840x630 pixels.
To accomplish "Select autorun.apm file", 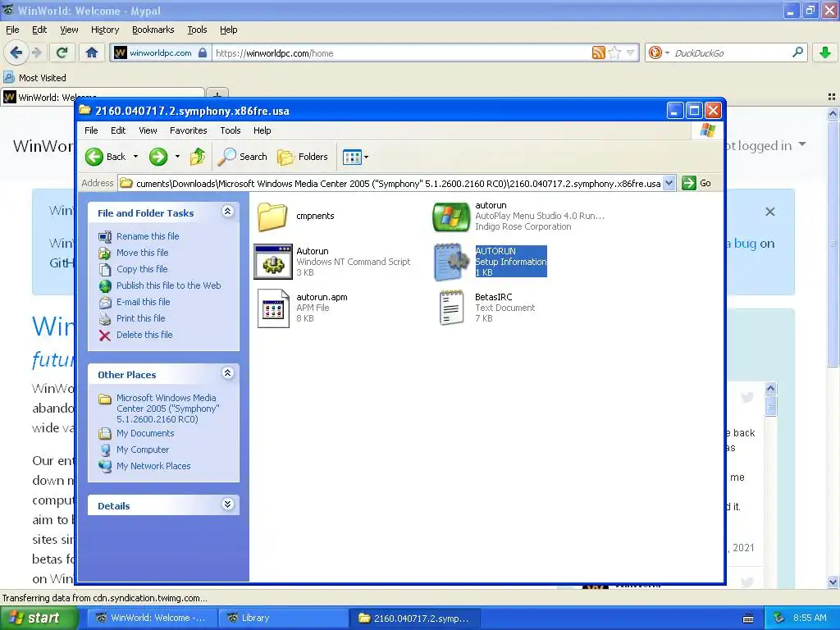I will point(302,308).
